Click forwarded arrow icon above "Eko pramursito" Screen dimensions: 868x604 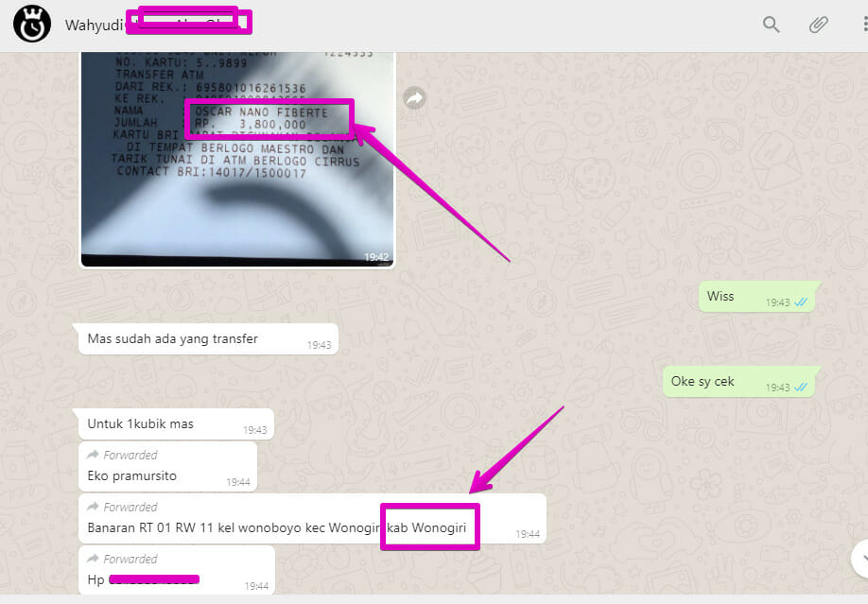tap(93, 456)
